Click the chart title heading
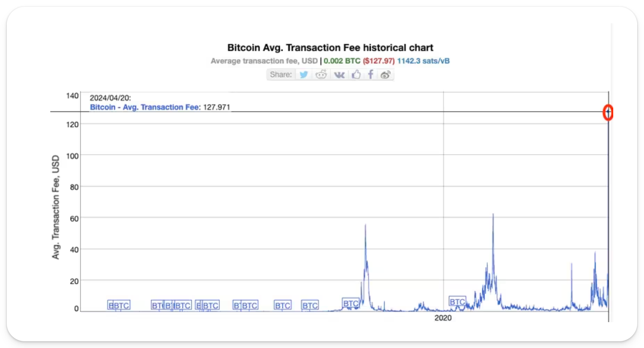This screenshot has height=348, width=644. 330,48
